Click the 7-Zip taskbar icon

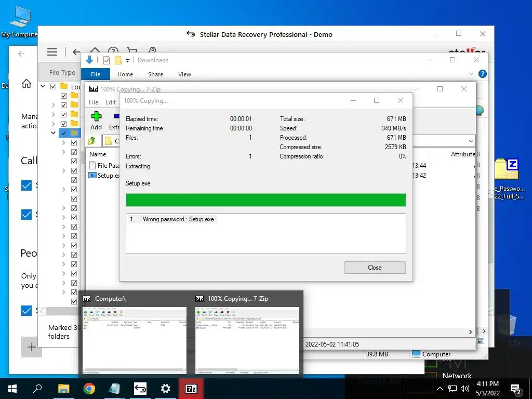pos(191,389)
